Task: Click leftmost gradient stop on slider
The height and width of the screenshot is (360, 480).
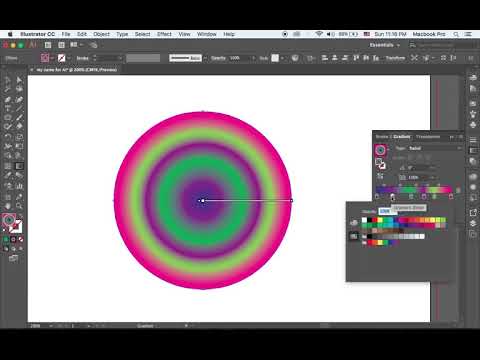Action: pos(377,197)
